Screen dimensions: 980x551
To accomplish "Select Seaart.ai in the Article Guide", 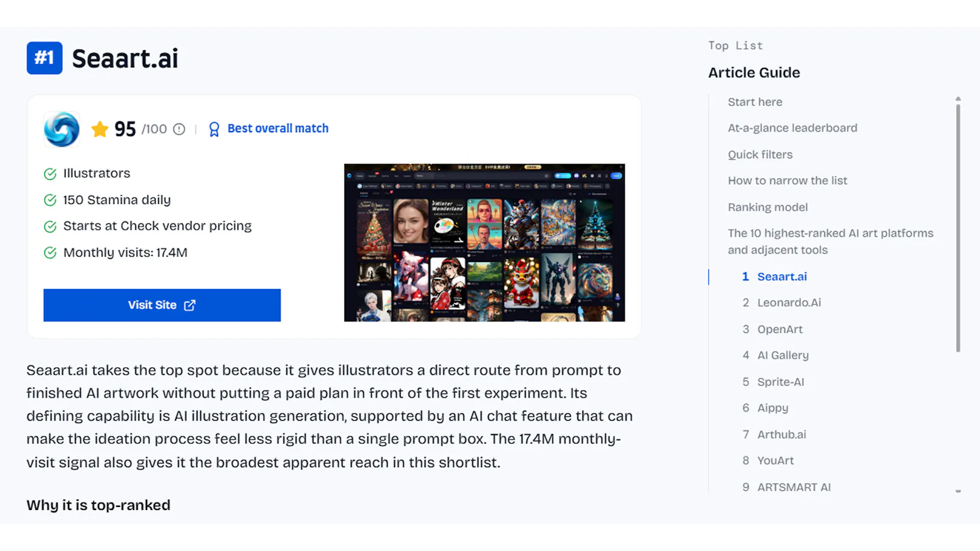I will [782, 277].
